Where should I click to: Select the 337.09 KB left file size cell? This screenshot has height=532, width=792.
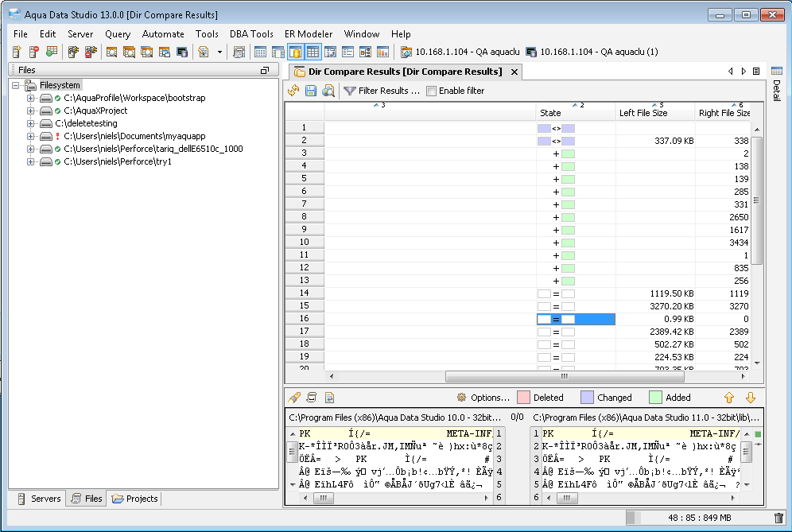pyautogui.click(x=655, y=141)
